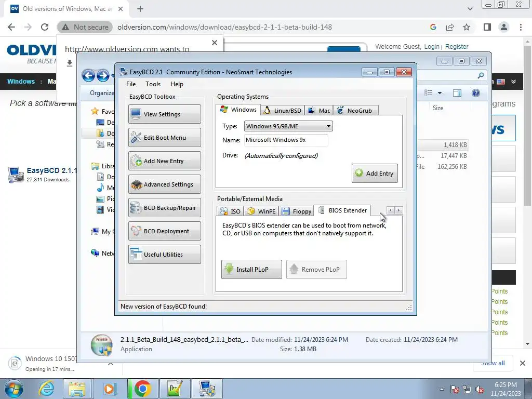Click the Register link on oldversion.com
Viewport: 532px width, 399px height.
click(457, 46)
